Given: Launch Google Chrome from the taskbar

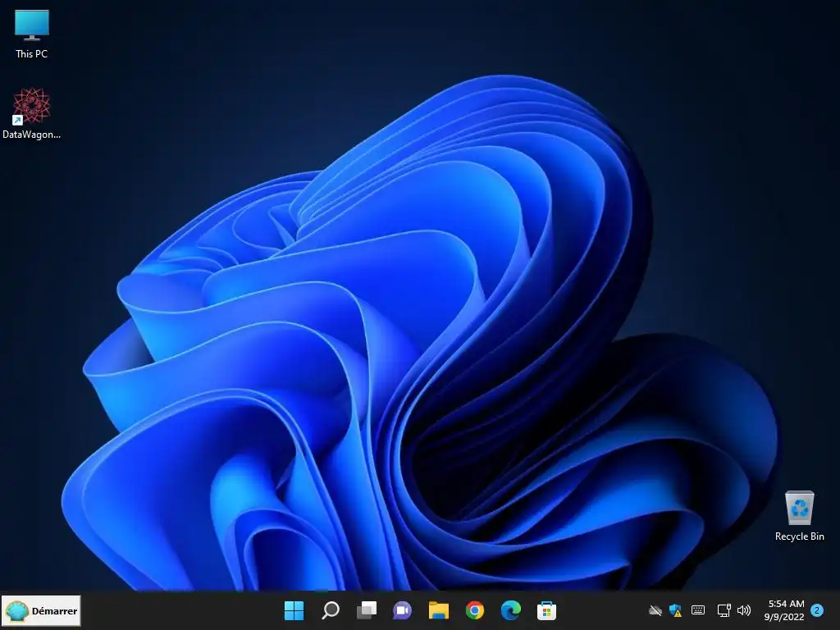Looking at the screenshot, I should pyautogui.click(x=475, y=610).
